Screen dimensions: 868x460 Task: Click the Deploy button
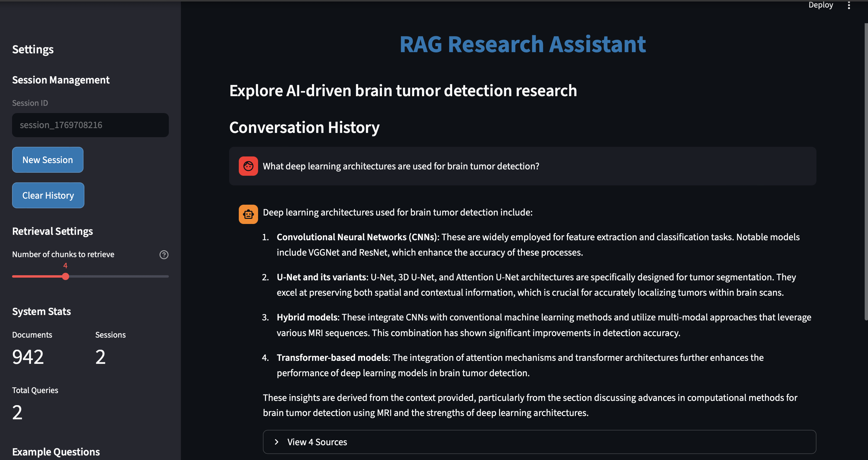pos(820,5)
